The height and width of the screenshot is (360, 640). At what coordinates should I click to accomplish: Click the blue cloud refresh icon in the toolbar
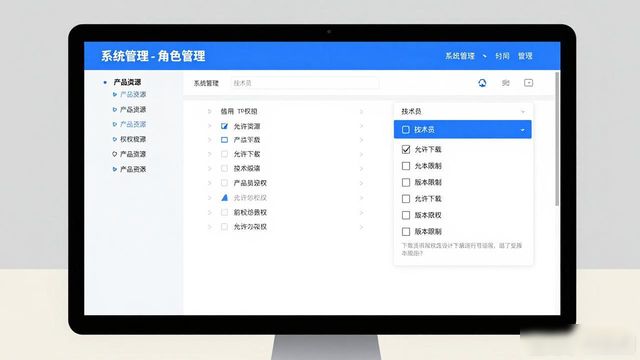coord(482,83)
